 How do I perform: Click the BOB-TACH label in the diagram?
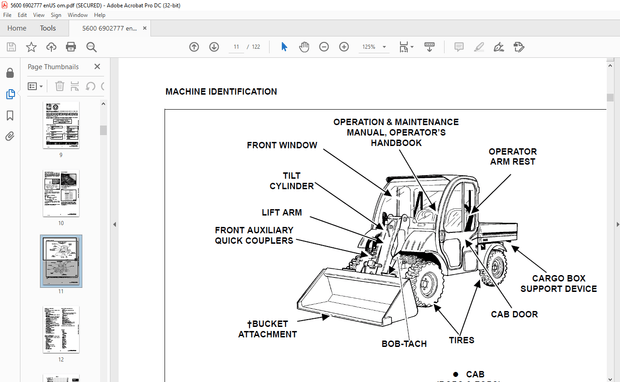pos(404,344)
